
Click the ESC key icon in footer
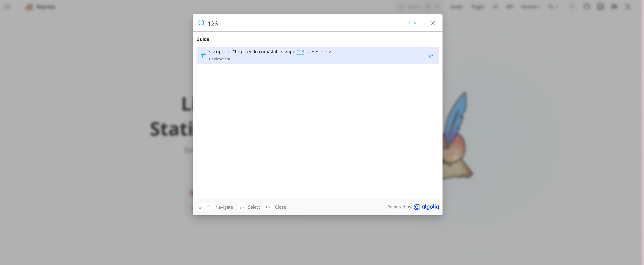tap(269, 207)
